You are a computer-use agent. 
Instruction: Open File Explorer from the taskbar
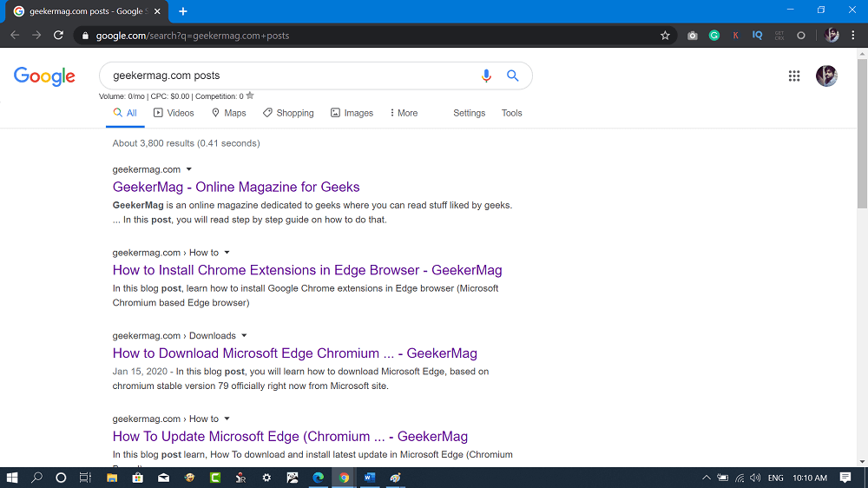click(x=112, y=478)
